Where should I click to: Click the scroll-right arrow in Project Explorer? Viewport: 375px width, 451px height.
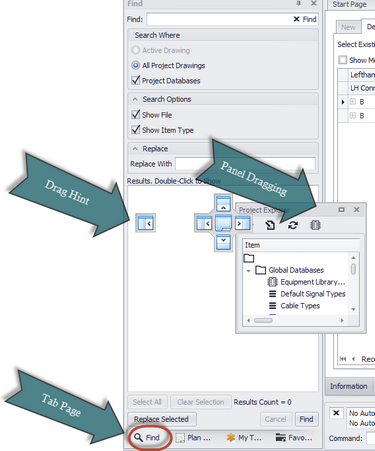342,320
